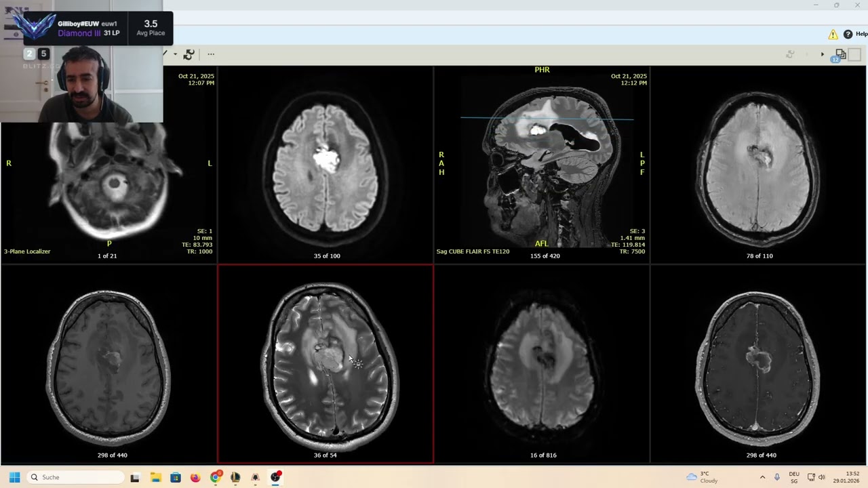This screenshot has width=868, height=488.
Task: Click the volume speaker tray icon
Action: tap(821, 477)
